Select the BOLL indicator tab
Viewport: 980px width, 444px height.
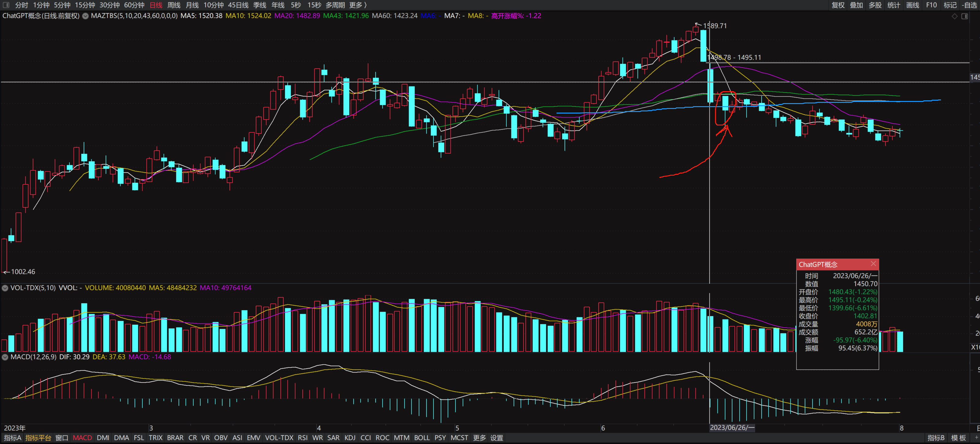422,438
